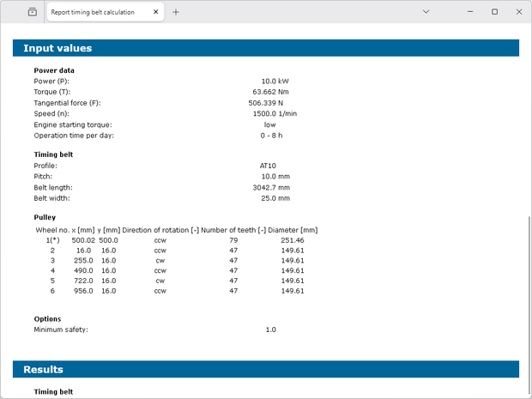
Task: Click the Power value 10.0 kW
Action: coord(275,81)
